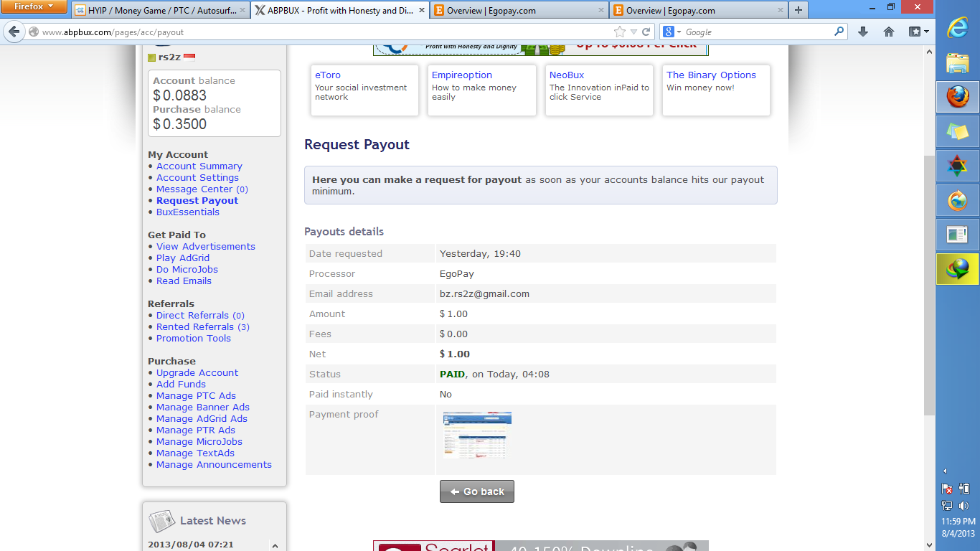980x551 pixels.
Task: Open Manage PTC Ads link
Action: [196, 395]
